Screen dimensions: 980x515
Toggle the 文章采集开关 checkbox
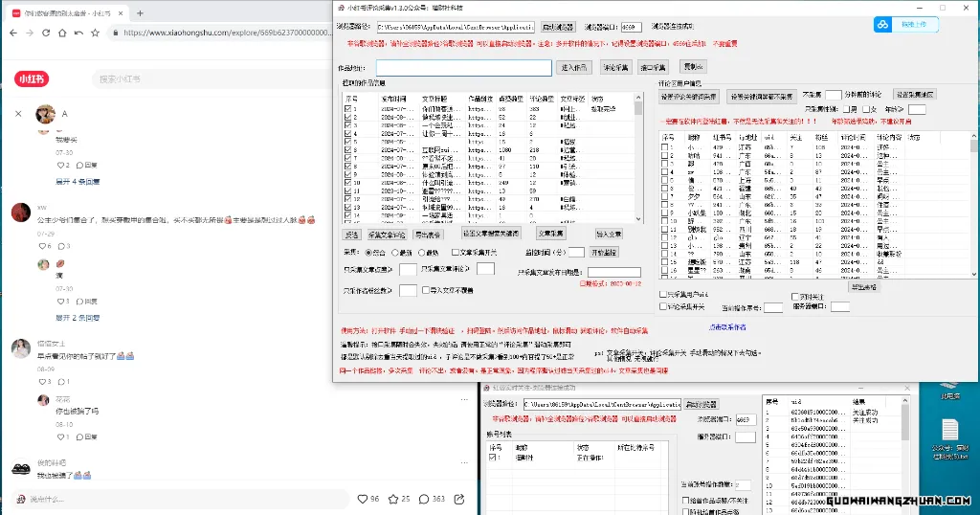pyautogui.click(x=455, y=253)
